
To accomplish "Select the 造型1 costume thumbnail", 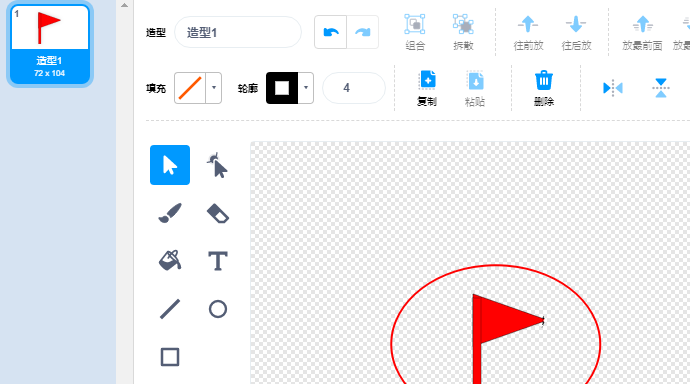I will tap(50, 44).
